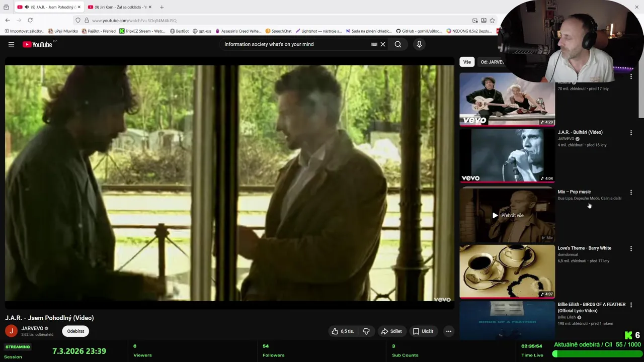Open the 'Sada na plnění chladic...' bookmark
Image resolution: width=644 pixels, height=362 pixels.
coord(369,31)
